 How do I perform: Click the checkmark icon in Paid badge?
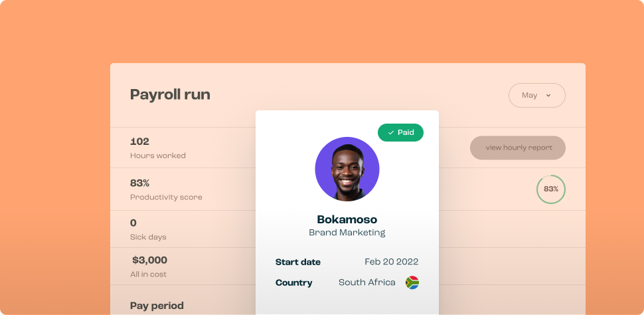(x=391, y=133)
